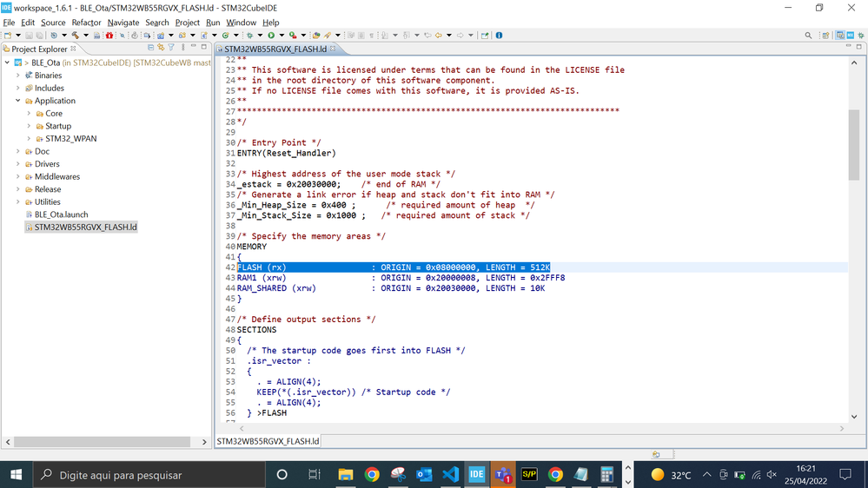
Task: Switch to the C/C++ perspective icon
Action: pyautogui.click(x=840, y=36)
